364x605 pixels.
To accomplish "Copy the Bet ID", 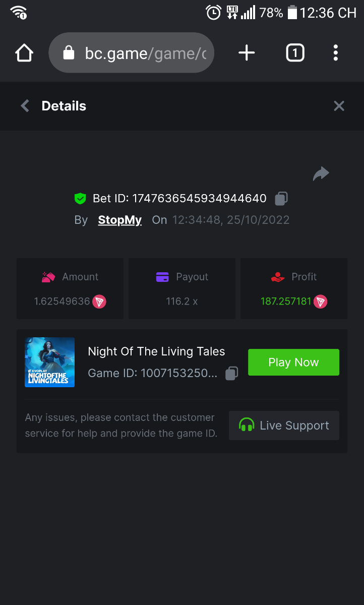I will pos(281,199).
